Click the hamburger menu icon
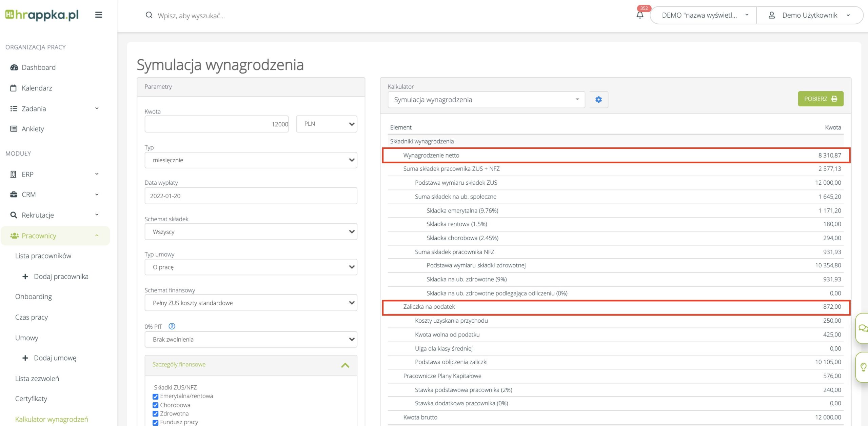 [98, 15]
